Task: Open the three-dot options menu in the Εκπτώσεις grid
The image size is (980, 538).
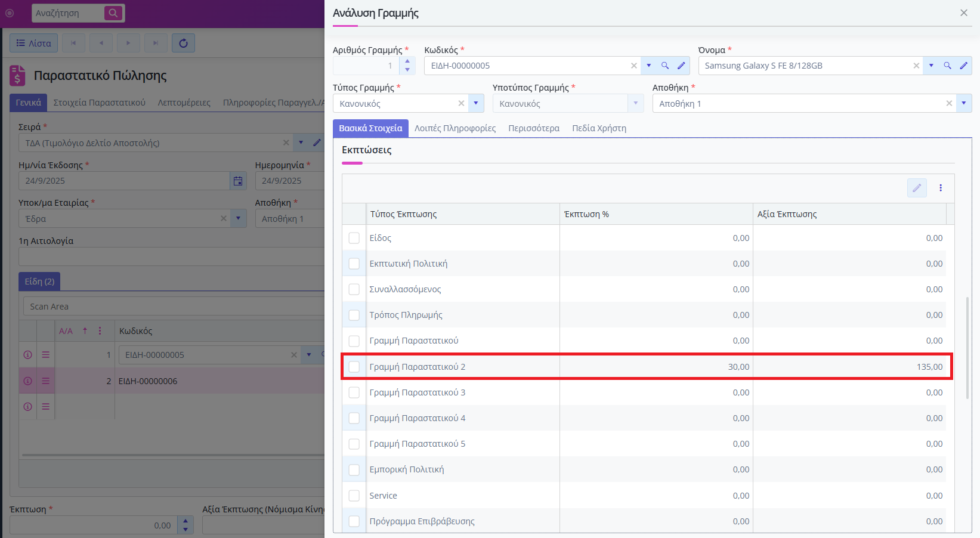Action: [941, 188]
